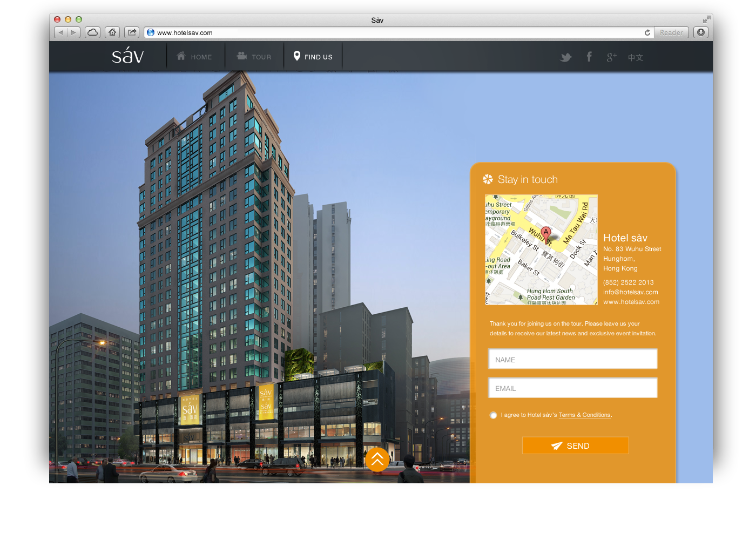The width and height of the screenshot is (756, 540).
Task: Go to the browser home page icon
Action: point(112,32)
